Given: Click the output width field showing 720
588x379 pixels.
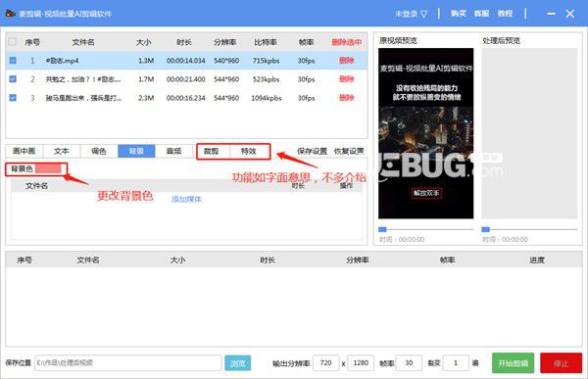Looking at the screenshot, I should (325, 363).
